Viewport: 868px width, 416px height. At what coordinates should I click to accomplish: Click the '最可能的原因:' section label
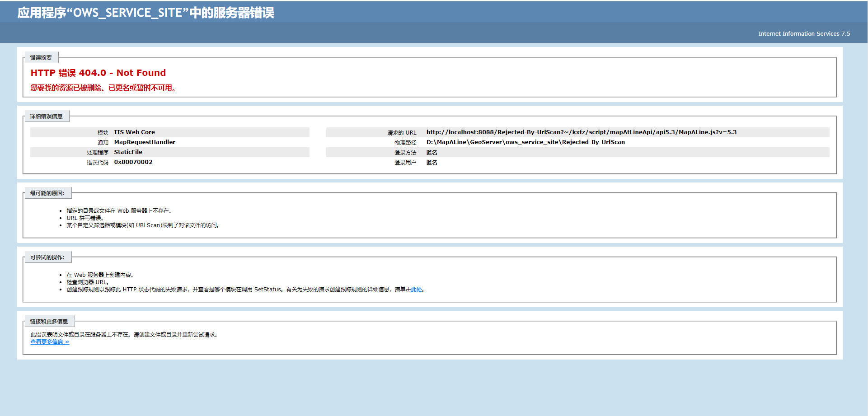point(47,193)
